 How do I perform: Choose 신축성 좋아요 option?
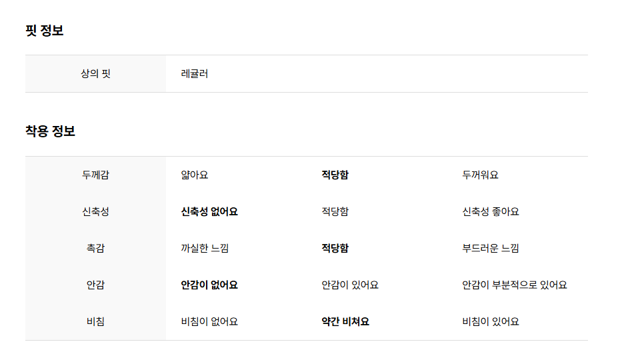click(490, 212)
